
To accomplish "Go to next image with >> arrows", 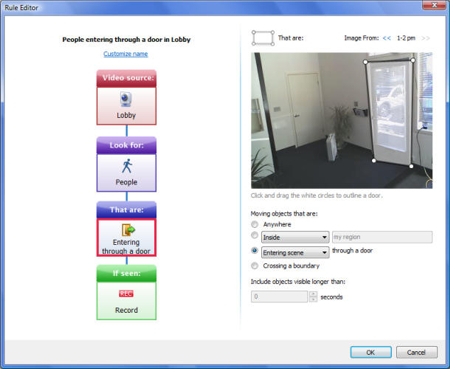I will pos(425,38).
